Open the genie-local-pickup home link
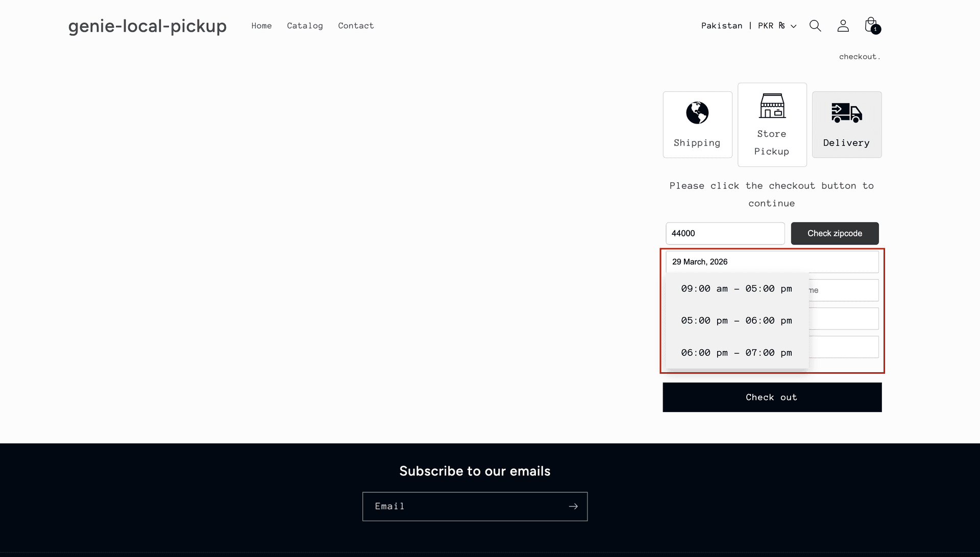Screen dimensions: 980x557 point(147,26)
